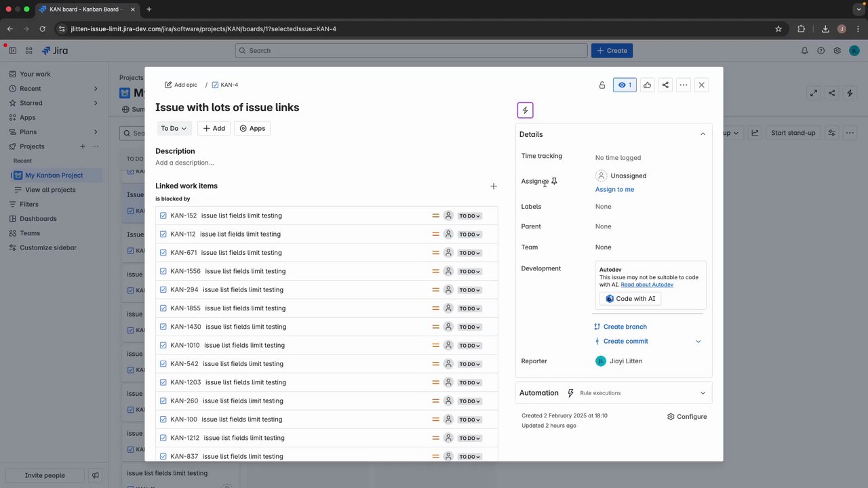Screen dimensions: 868x488
Task: Open Dashboards in the sidebar
Action: point(38,219)
